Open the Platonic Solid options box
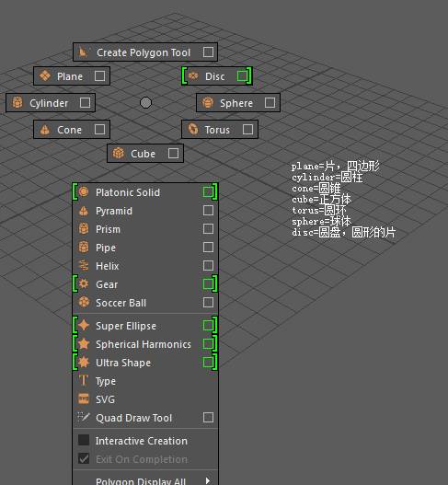 pos(208,191)
